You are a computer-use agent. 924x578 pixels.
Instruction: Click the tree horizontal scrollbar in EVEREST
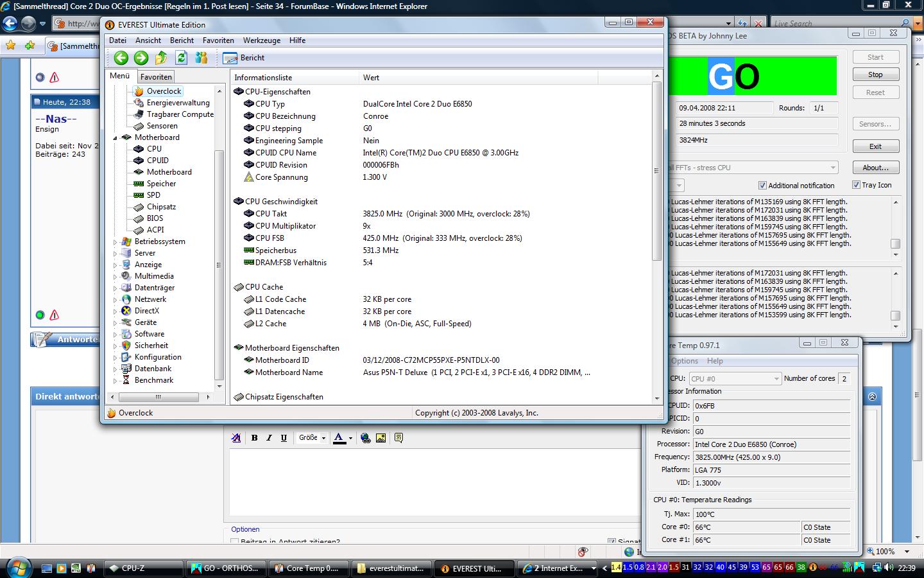click(158, 397)
